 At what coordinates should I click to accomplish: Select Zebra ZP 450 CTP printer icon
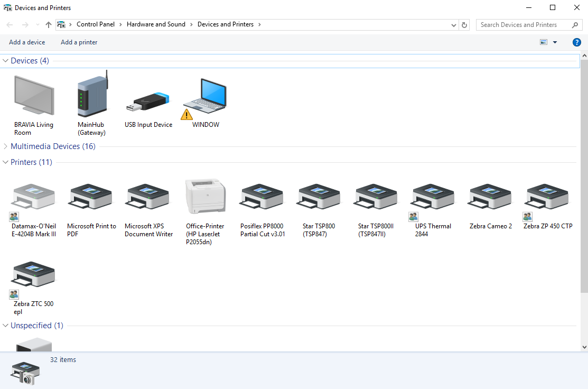click(x=547, y=196)
